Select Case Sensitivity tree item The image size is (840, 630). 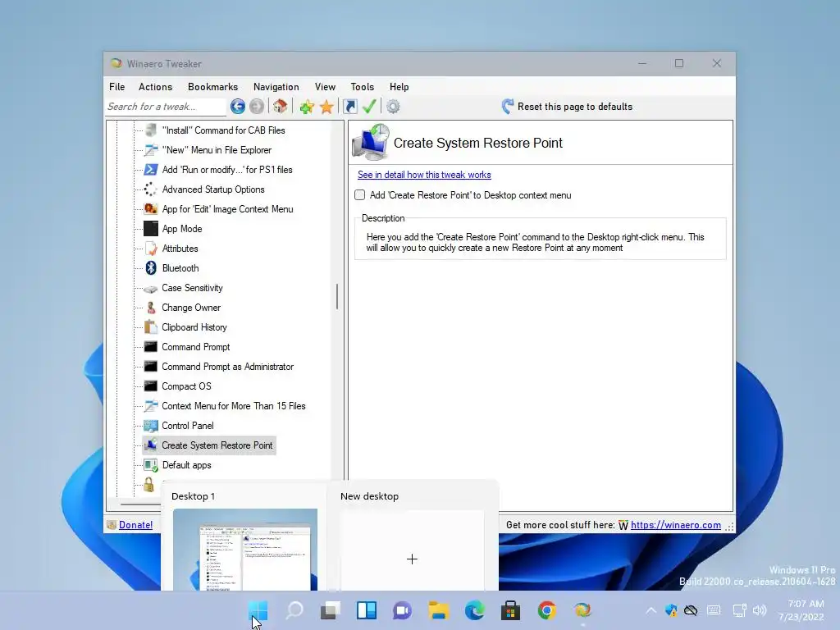[x=192, y=288]
